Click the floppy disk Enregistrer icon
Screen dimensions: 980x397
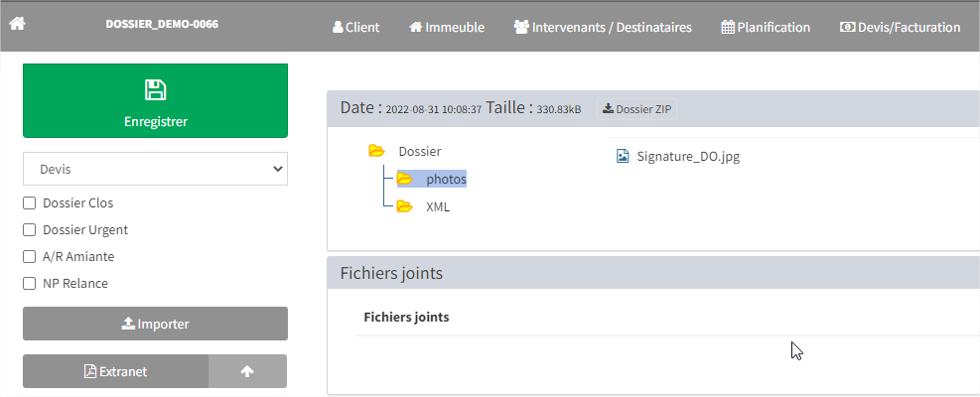(x=155, y=90)
